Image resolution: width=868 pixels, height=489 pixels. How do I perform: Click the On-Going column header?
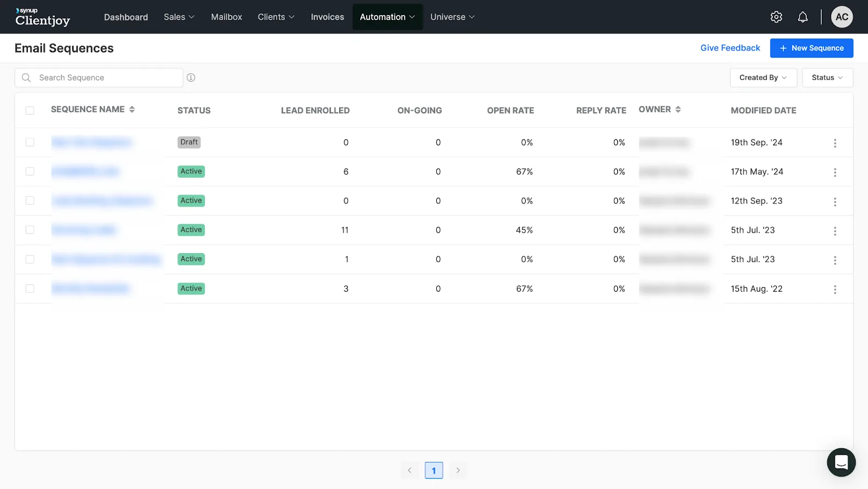point(419,111)
